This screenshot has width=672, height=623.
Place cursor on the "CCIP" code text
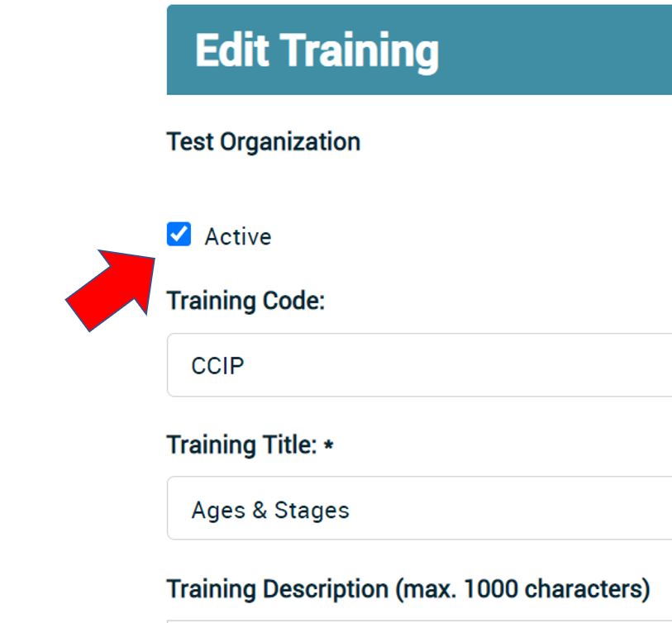pos(217,366)
